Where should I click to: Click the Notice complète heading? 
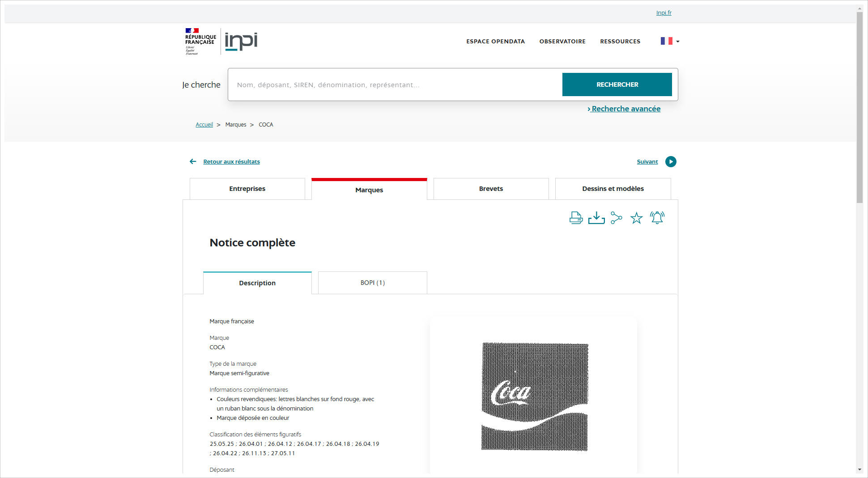click(252, 242)
